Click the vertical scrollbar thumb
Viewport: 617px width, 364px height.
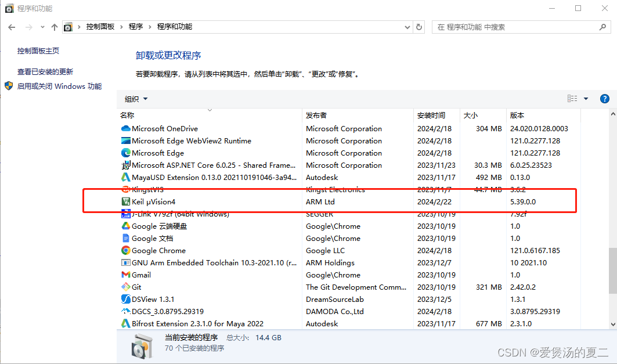tap(613, 271)
